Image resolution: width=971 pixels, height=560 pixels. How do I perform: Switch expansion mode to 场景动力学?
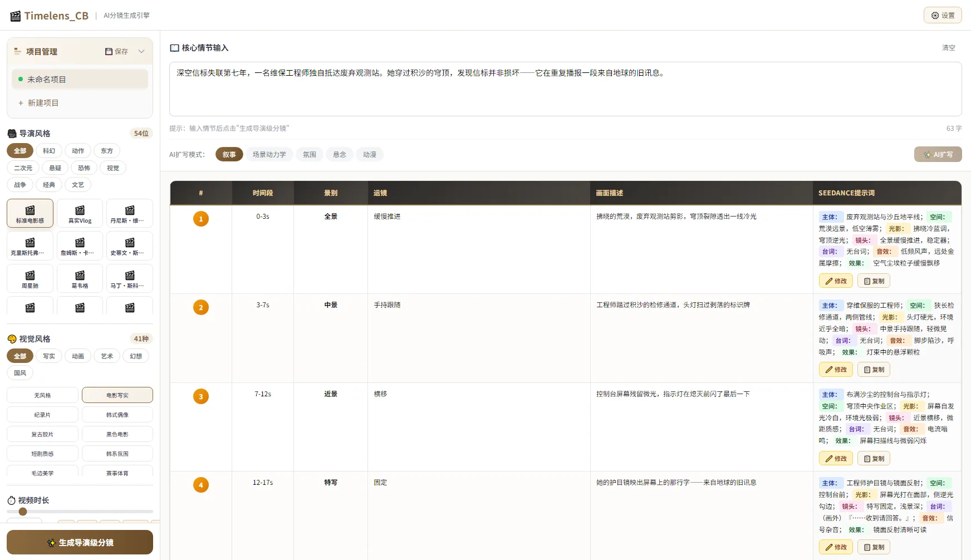tap(269, 155)
